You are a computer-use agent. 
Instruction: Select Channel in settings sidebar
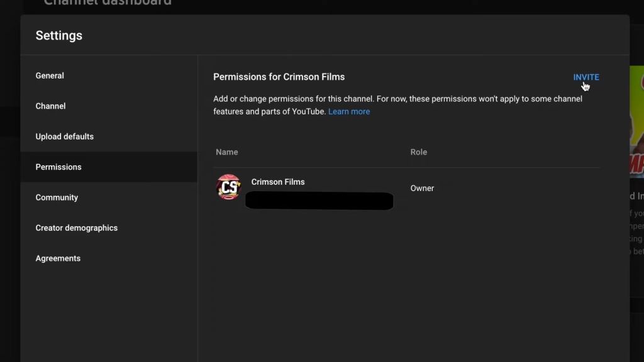[x=50, y=106]
